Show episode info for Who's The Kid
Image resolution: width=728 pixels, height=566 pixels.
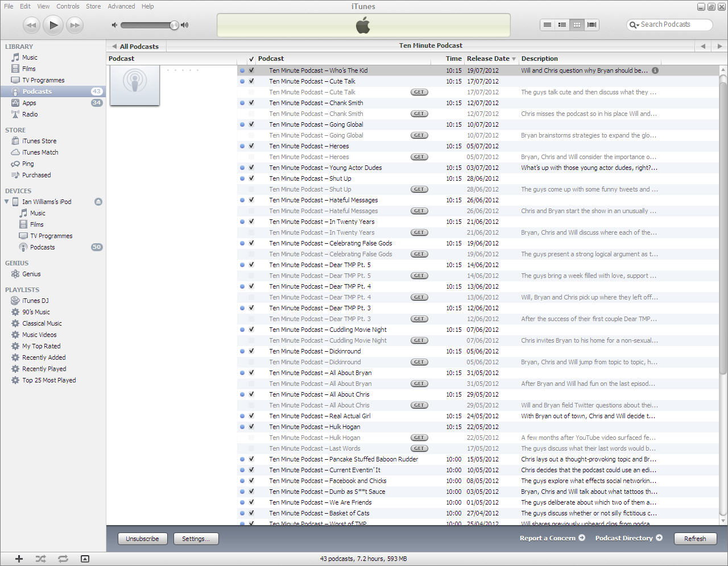[655, 70]
